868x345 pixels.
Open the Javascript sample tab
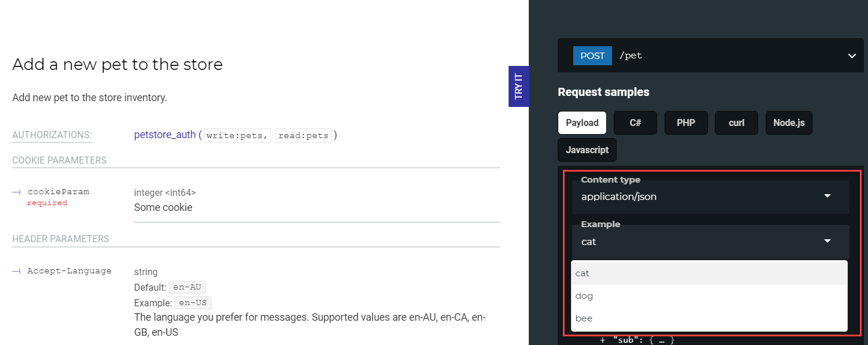[587, 150]
